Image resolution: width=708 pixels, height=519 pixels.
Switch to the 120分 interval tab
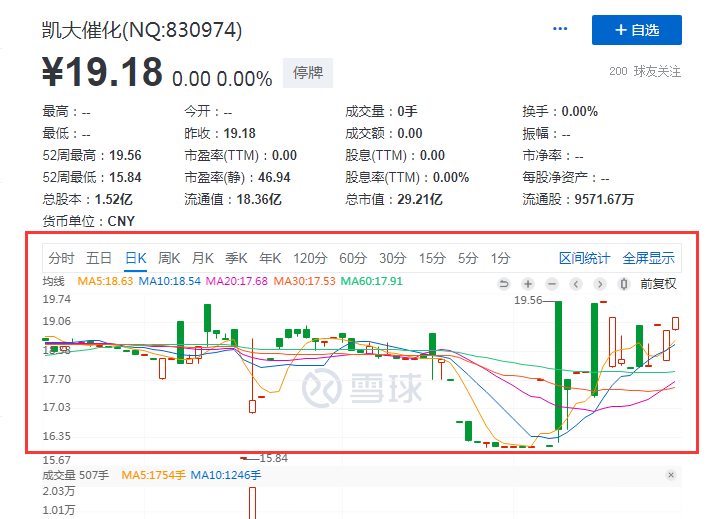point(310,258)
